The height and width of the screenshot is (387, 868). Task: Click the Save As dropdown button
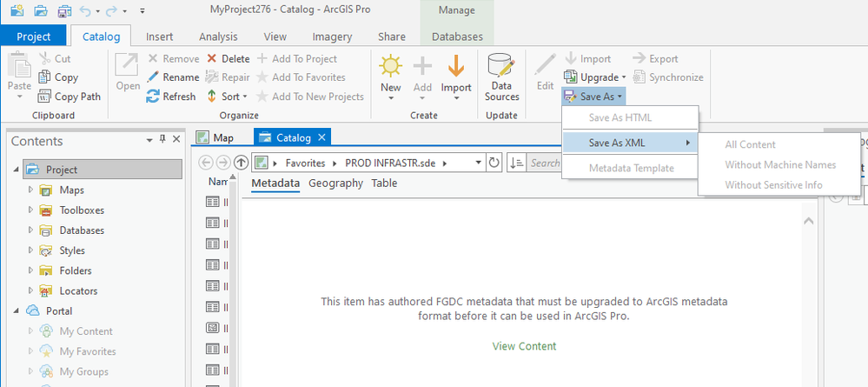pyautogui.click(x=593, y=97)
